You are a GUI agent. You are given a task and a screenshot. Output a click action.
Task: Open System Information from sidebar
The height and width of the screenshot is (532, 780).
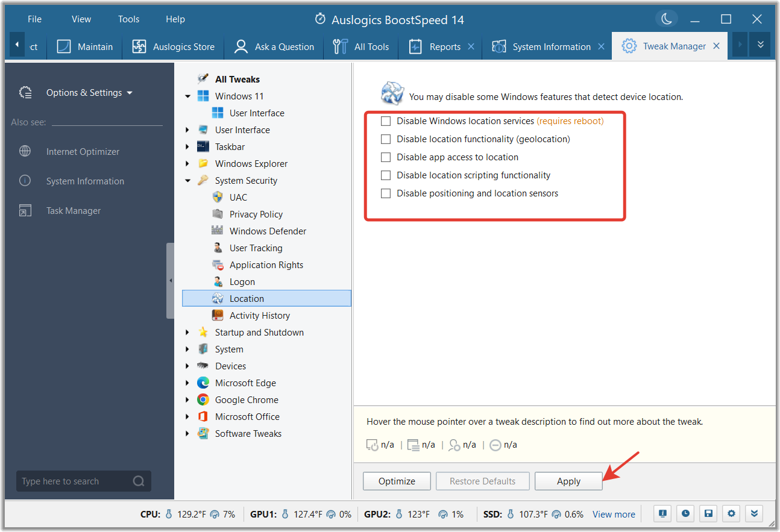tap(85, 181)
